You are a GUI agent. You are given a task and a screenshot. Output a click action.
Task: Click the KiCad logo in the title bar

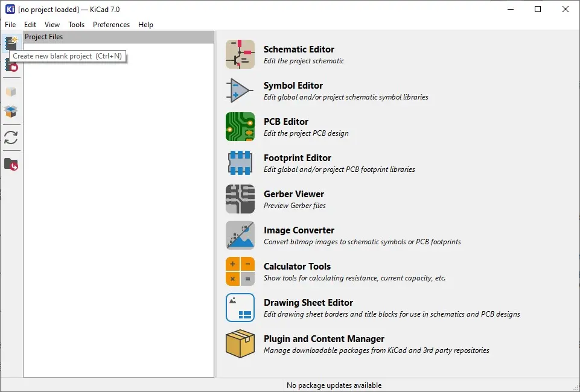click(x=10, y=9)
